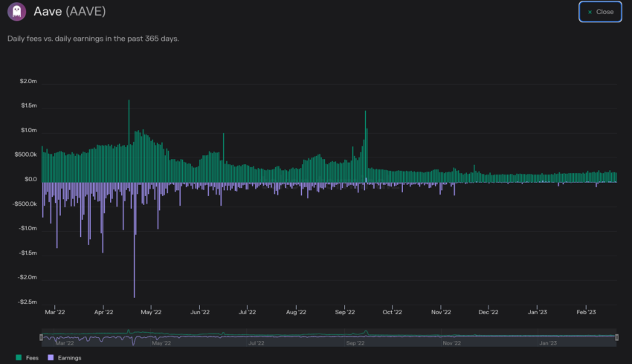Click Nov '22 in the range navigator
Viewport: 632px width, 364px height.
pos(451,343)
